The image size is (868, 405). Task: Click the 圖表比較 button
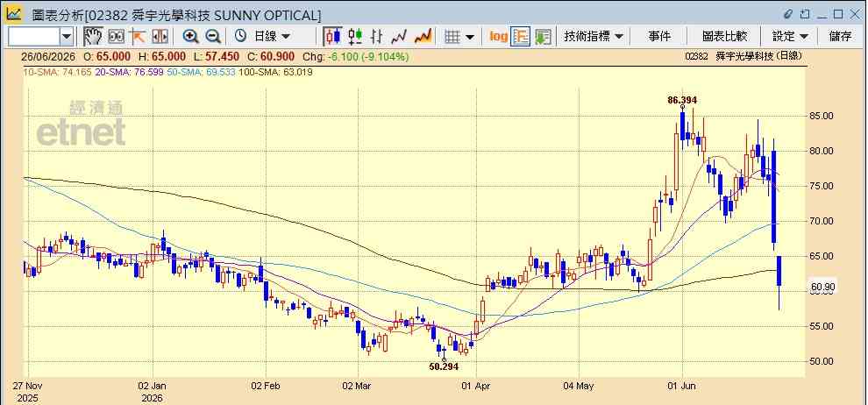[x=724, y=37]
